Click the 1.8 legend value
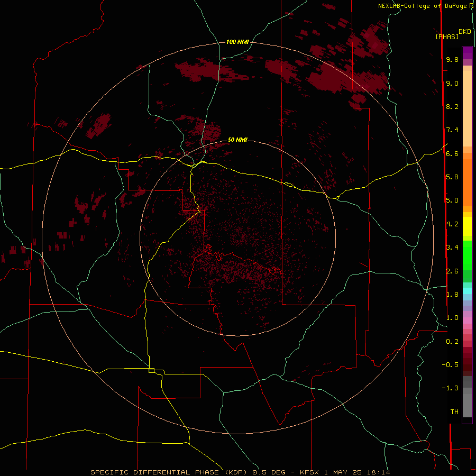 pos(452,295)
